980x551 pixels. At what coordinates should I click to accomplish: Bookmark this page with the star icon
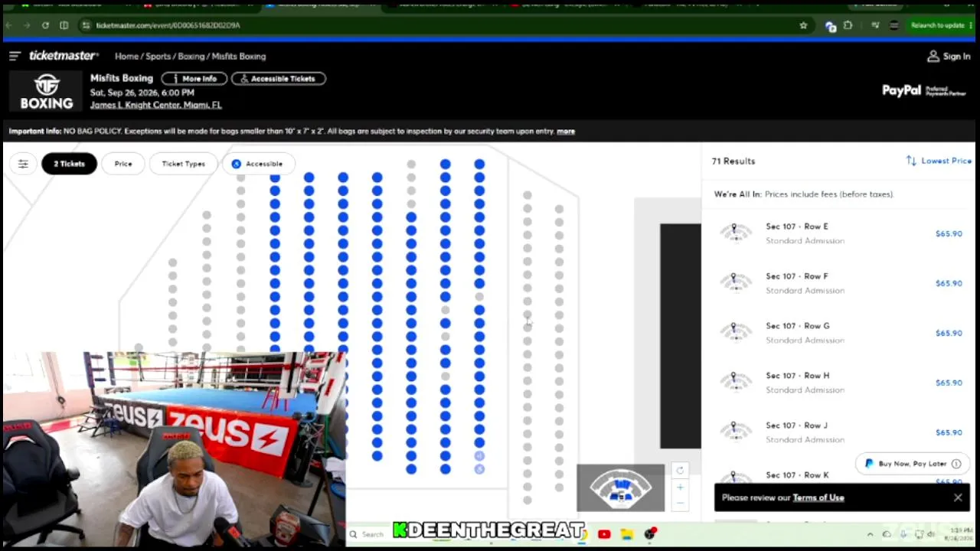(803, 25)
